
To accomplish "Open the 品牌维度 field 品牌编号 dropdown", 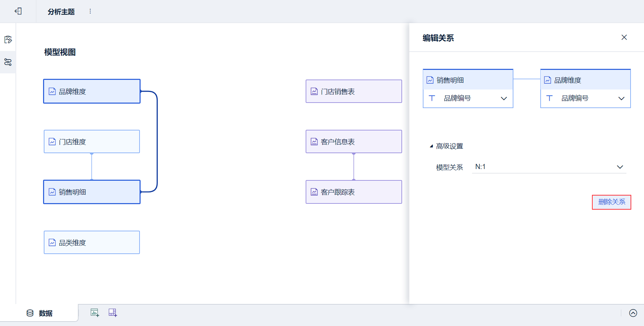I will 621,98.
